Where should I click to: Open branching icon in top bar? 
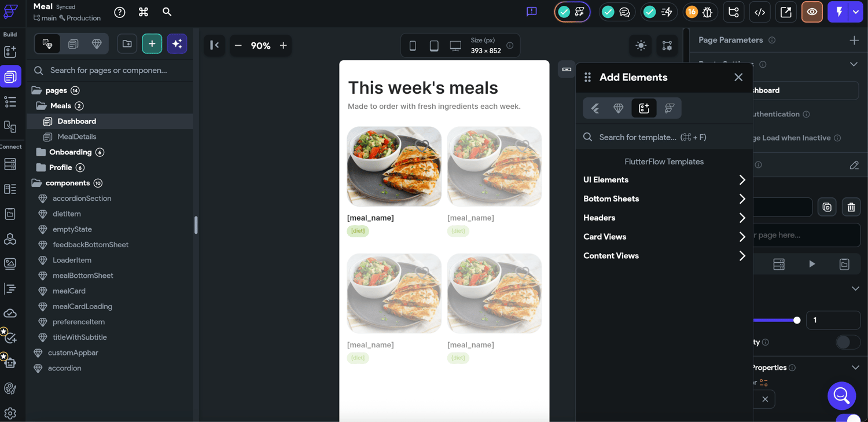pyautogui.click(x=734, y=12)
